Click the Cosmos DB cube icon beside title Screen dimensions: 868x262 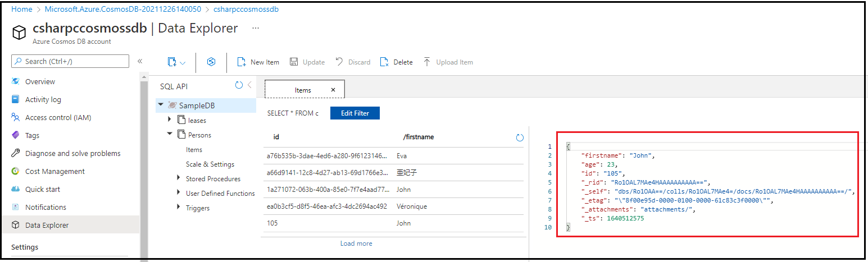(x=19, y=33)
